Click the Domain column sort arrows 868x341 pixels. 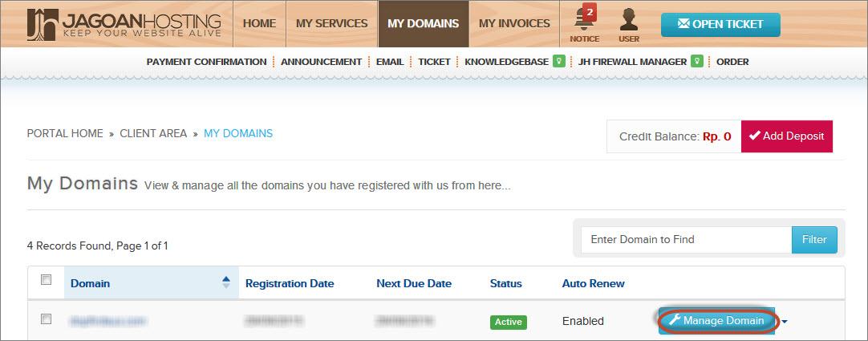(x=225, y=282)
